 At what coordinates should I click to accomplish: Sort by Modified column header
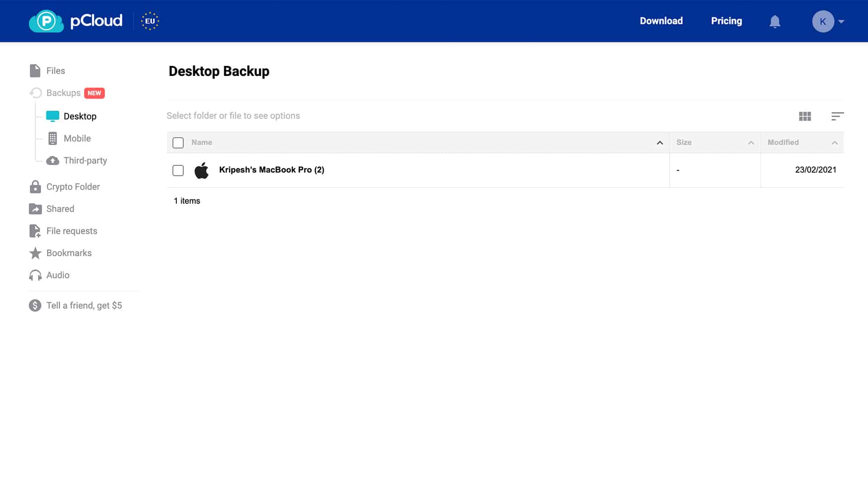pyautogui.click(x=783, y=142)
